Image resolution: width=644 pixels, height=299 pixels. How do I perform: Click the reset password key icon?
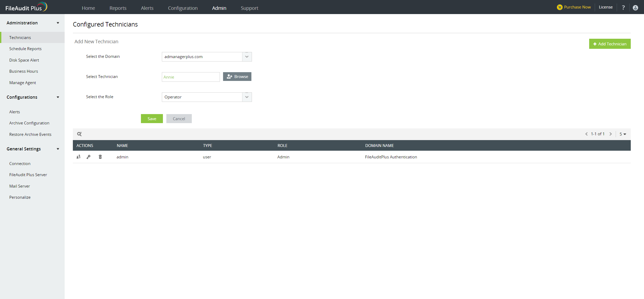click(88, 157)
